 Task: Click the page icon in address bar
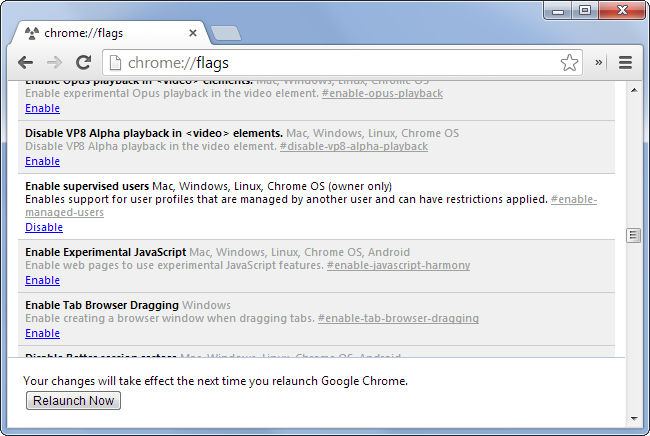point(115,63)
